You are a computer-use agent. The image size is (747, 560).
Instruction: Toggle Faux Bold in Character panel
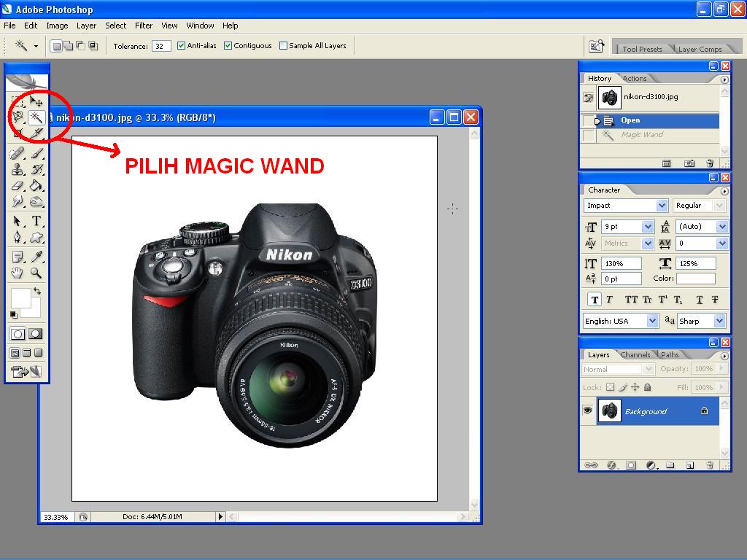pos(594,300)
